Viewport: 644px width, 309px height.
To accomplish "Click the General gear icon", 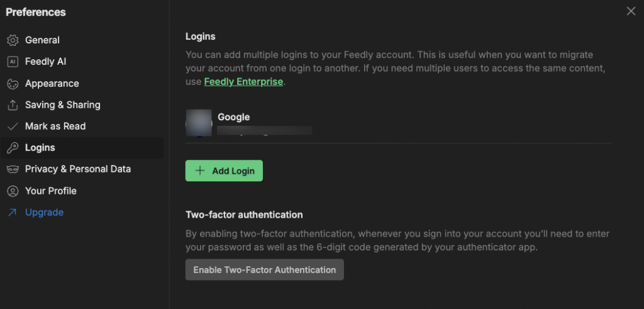I will point(13,40).
